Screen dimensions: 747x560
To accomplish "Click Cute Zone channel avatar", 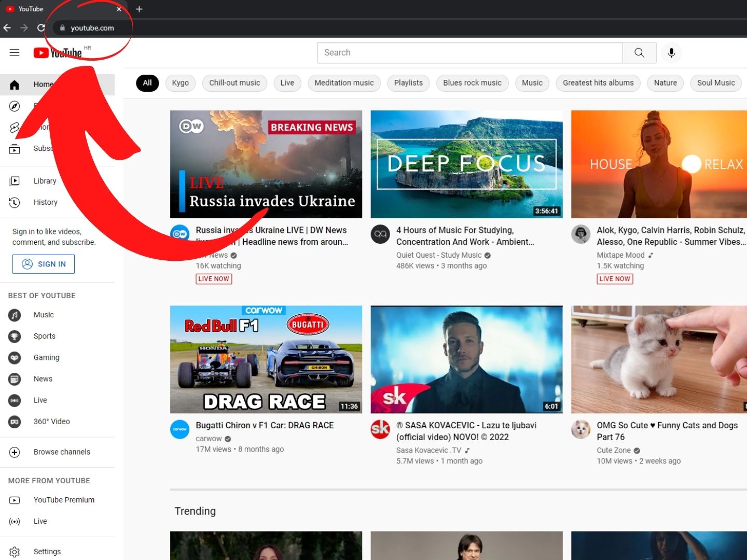I will [x=581, y=429].
